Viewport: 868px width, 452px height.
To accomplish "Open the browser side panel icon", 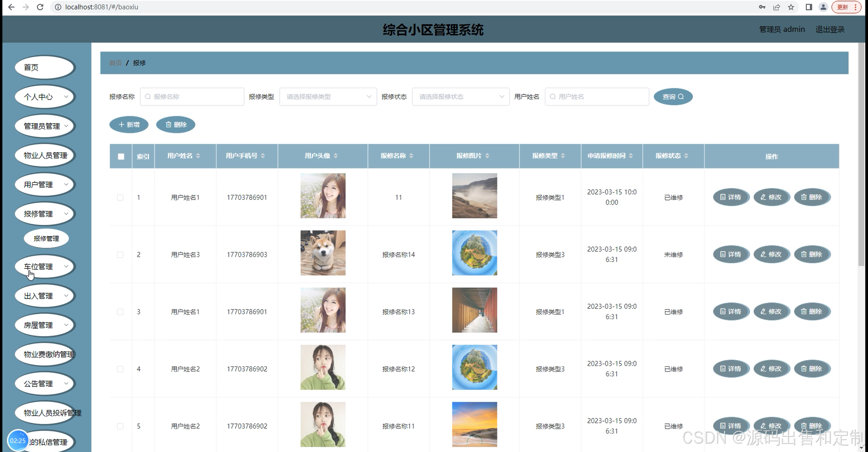I will [x=809, y=7].
